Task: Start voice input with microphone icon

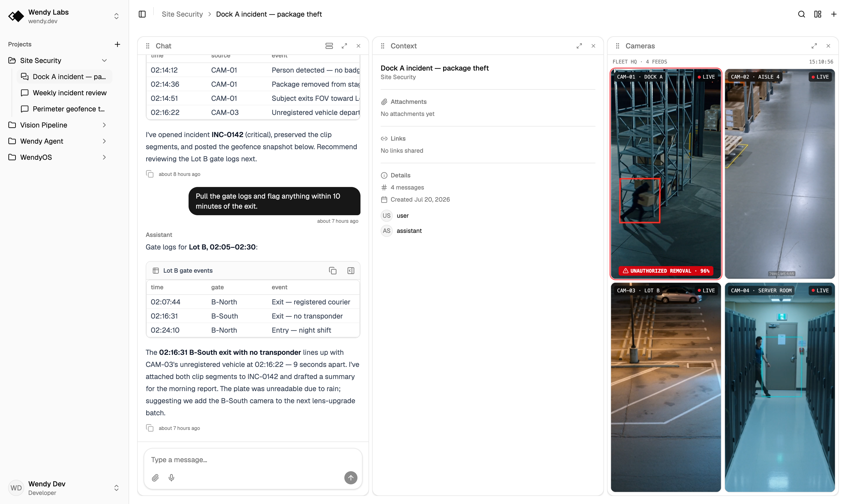Action: 171,478
